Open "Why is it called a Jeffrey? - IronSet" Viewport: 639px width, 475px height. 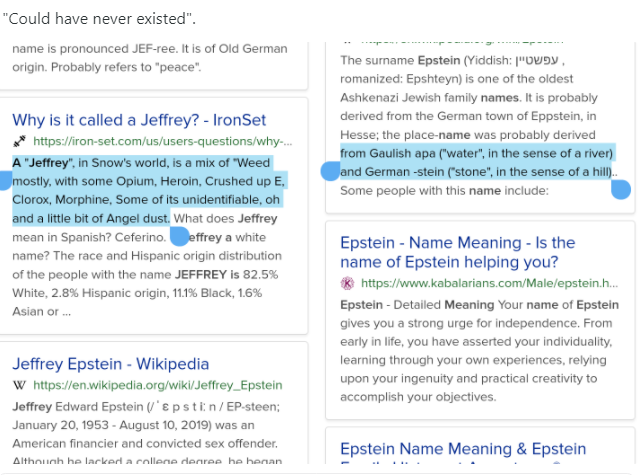(152, 120)
